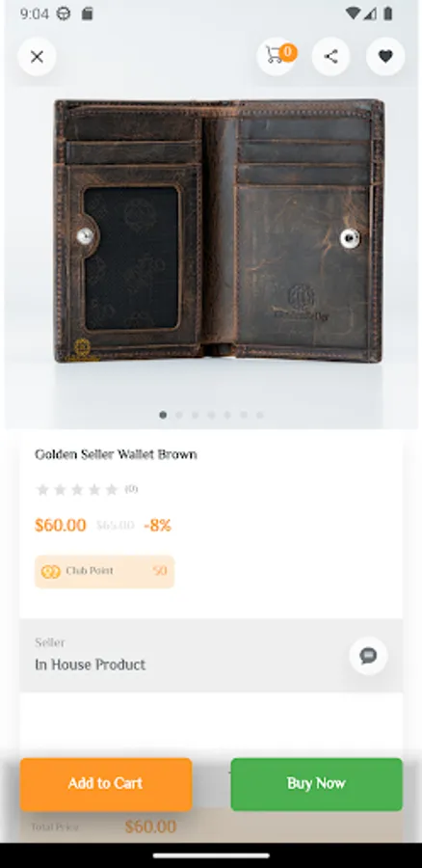
Task: Select the third image carousel dot
Action: tap(196, 415)
